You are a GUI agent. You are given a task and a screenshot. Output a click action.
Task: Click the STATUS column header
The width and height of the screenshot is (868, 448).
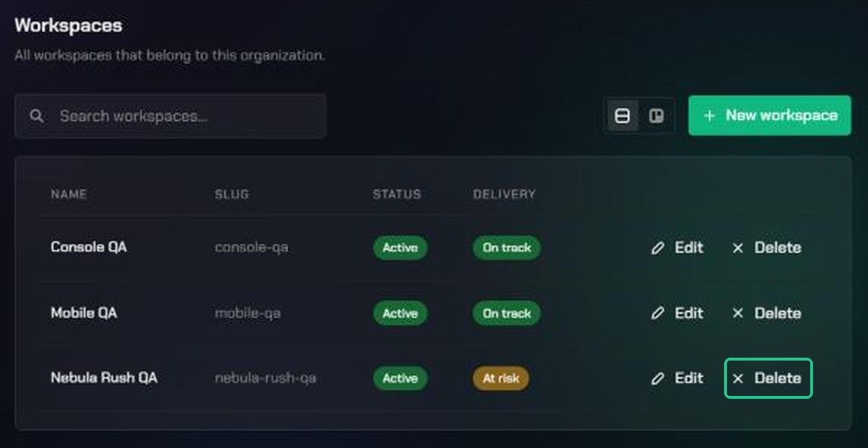396,194
